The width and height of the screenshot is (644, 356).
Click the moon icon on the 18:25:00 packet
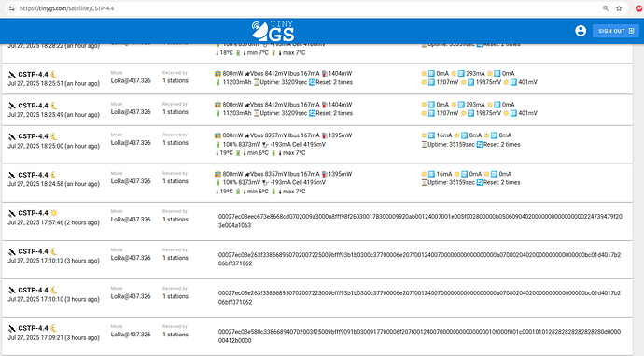tap(54, 136)
